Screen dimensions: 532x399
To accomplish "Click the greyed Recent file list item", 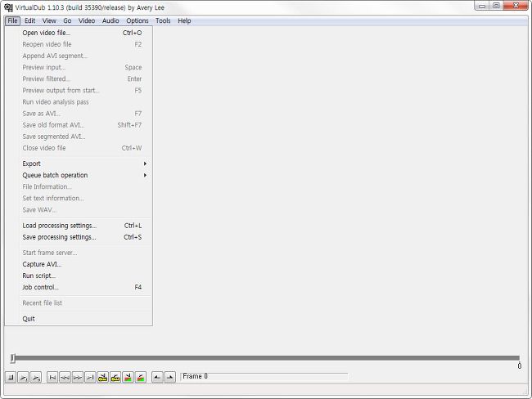I will [79, 303].
